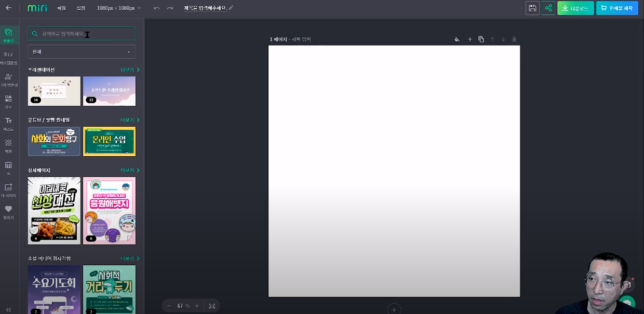Click the save icon in the top bar
Screen dimensions: 644x314
[x=532, y=8]
